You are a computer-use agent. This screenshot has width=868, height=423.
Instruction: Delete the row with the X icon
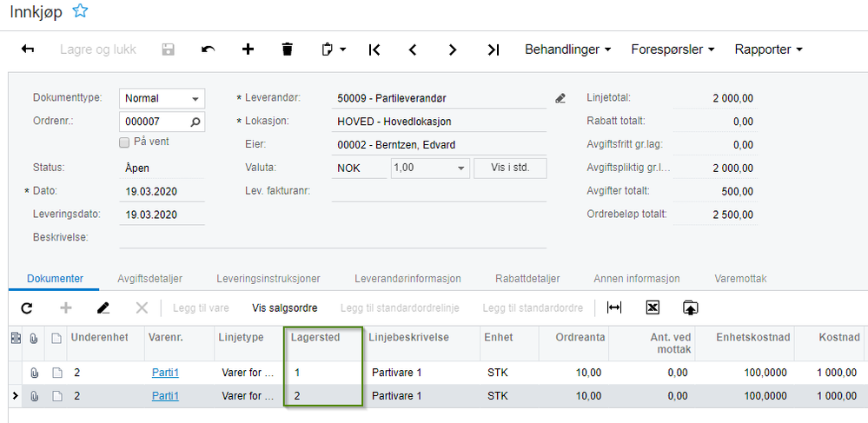coord(142,307)
